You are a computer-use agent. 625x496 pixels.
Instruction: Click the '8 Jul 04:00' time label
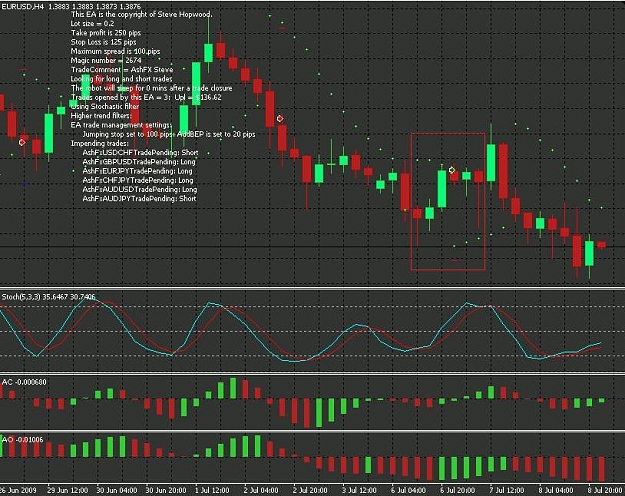pyautogui.click(x=556, y=490)
